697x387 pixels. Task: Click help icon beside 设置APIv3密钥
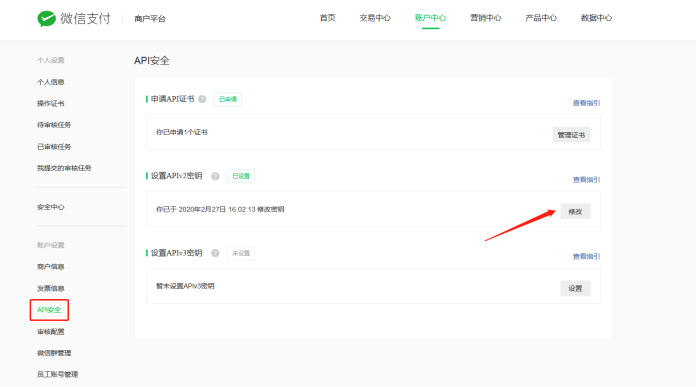(215, 253)
